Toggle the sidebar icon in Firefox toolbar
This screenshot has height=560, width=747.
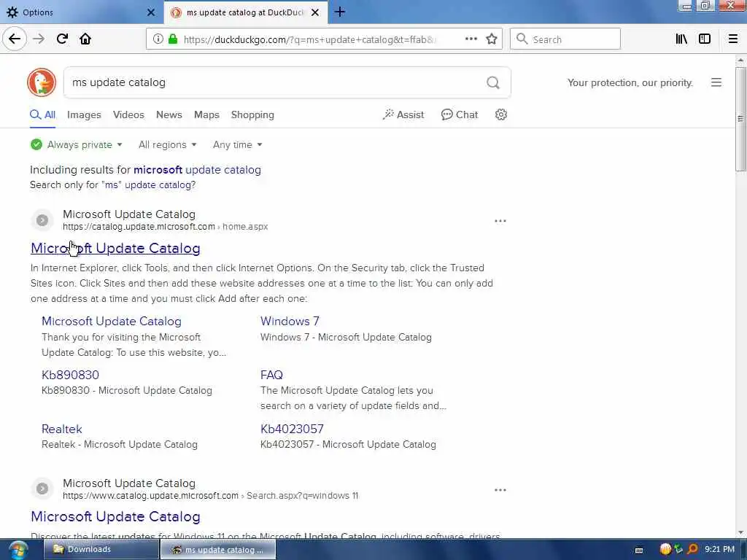[x=705, y=39]
